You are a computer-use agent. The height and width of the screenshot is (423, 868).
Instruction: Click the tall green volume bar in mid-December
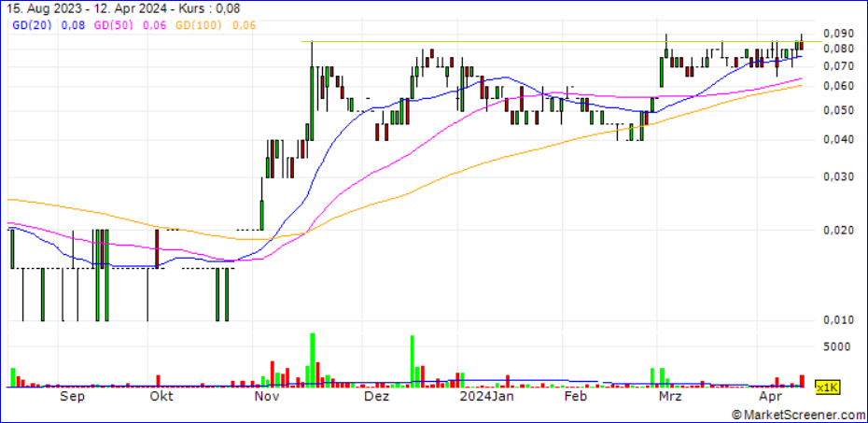point(413,361)
